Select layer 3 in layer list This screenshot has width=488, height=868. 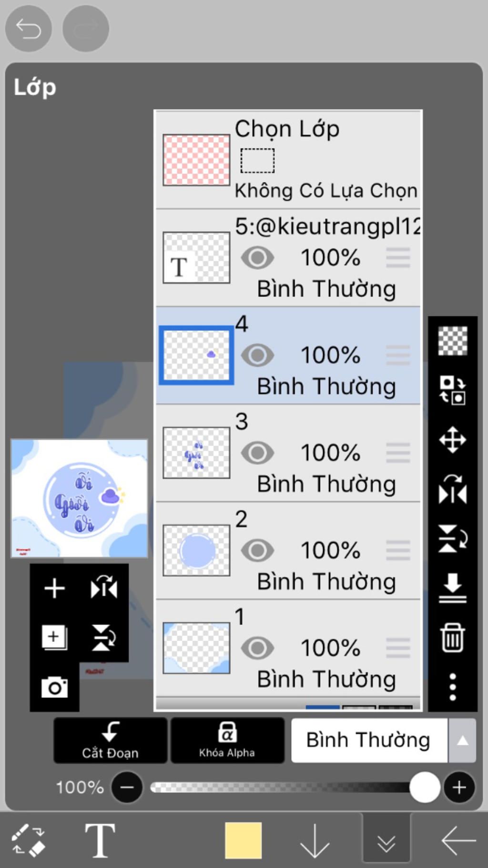288,453
